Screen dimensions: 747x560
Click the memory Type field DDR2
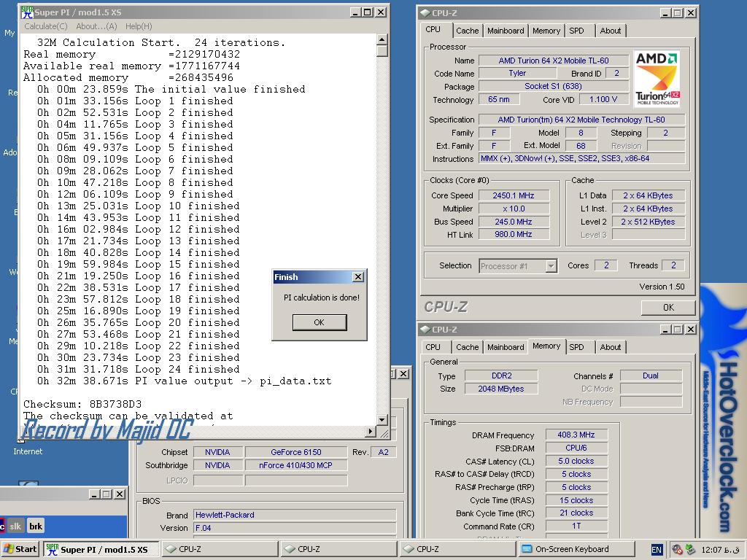click(501, 376)
